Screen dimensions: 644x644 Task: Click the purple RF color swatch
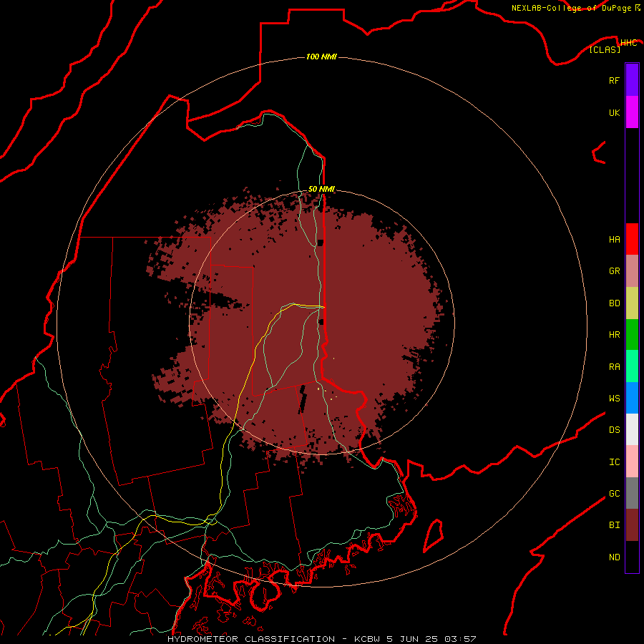(x=632, y=80)
